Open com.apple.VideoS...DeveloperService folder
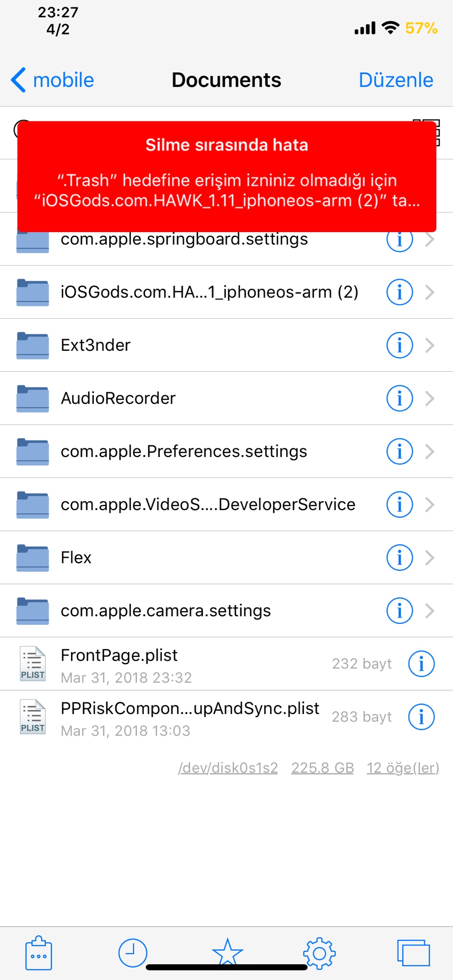453x980 pixels. tap(208, 504)
